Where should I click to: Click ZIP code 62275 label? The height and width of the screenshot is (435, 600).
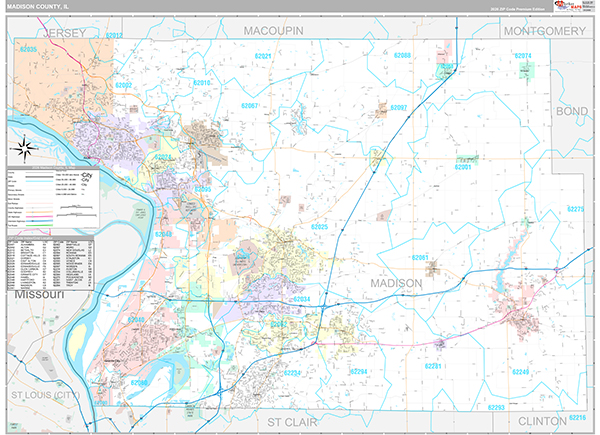[x=575, y=210]
